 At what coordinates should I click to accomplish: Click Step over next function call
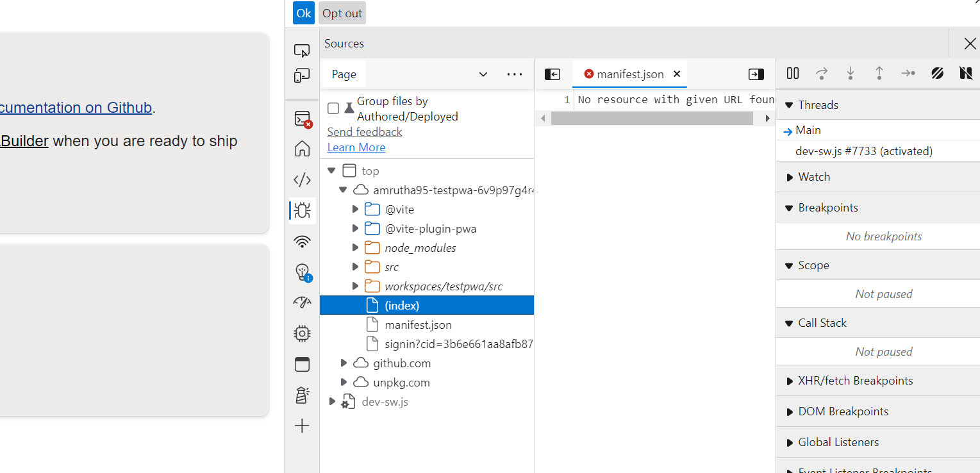point(822,73)
